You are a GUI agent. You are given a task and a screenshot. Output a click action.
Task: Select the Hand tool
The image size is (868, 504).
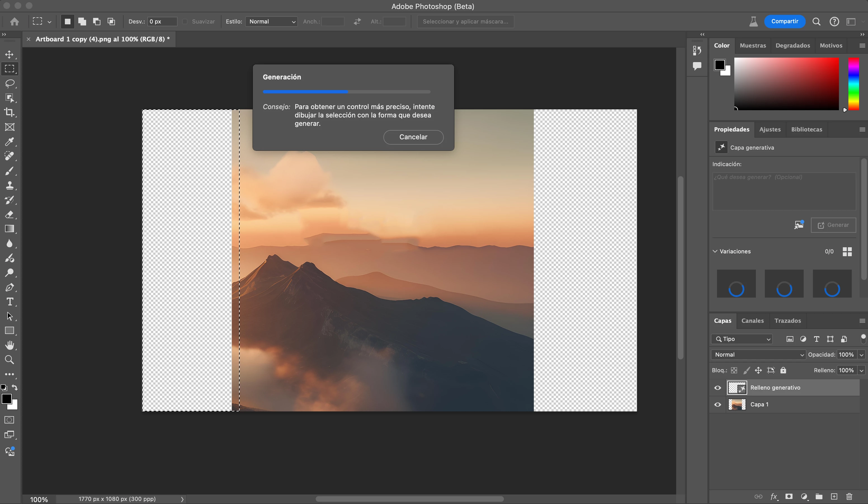coord(10,345)
